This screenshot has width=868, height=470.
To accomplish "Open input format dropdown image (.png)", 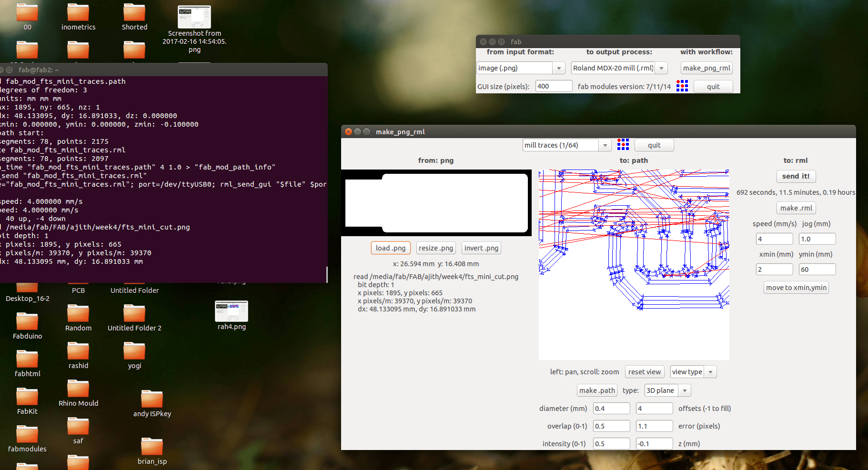I will click(x=521, y=68).
